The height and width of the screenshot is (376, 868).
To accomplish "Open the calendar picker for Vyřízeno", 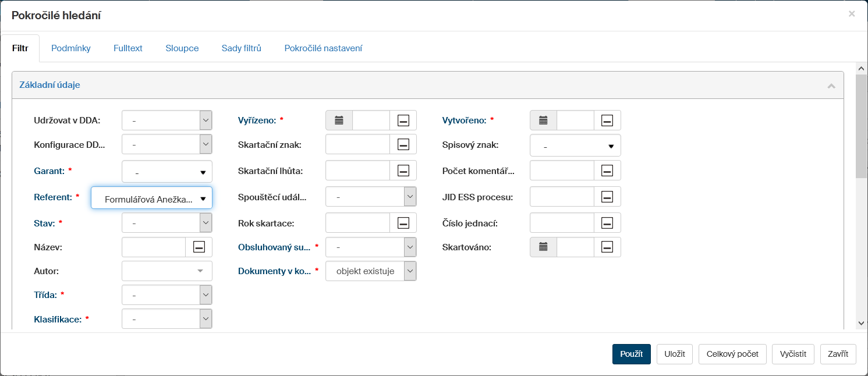I will (x=339, y=120).
